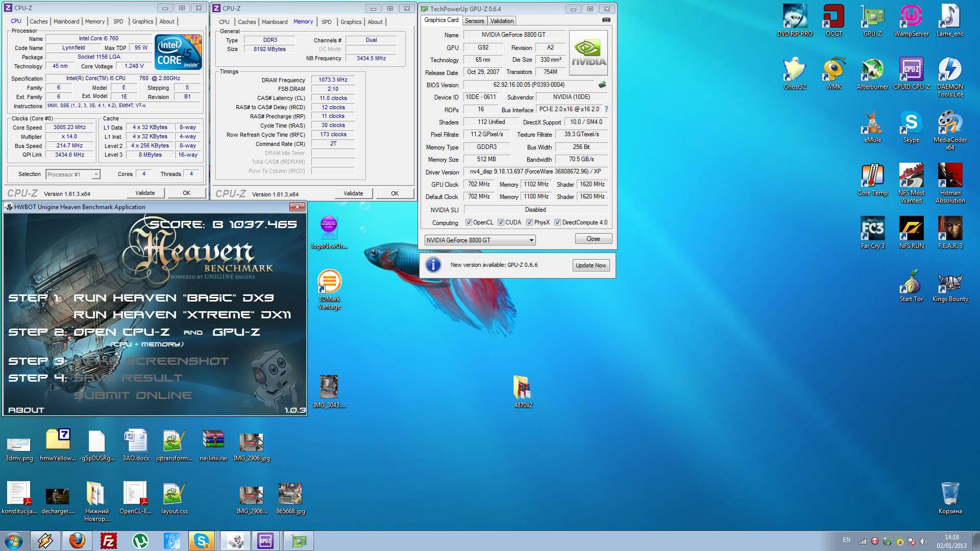Launch Hitman Absolution desktop icon
Viewport: 980px width, 551px height.
point(950,183)
